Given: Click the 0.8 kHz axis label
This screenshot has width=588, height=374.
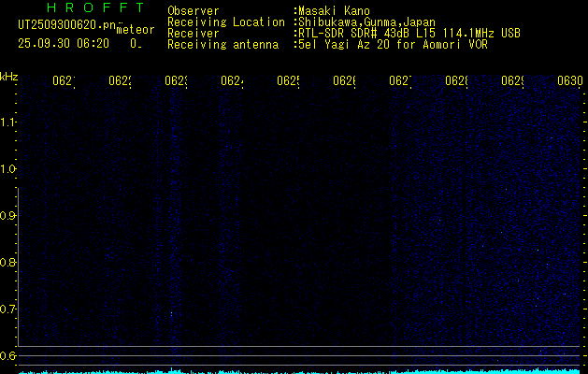Looking at the screenshot, I should pos(7,262).
